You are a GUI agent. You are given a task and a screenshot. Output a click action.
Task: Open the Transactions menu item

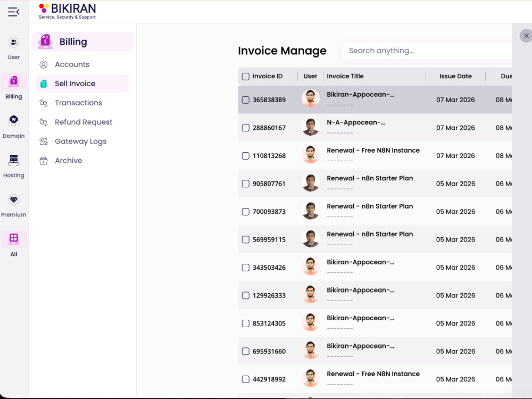[x=82, y=103]
